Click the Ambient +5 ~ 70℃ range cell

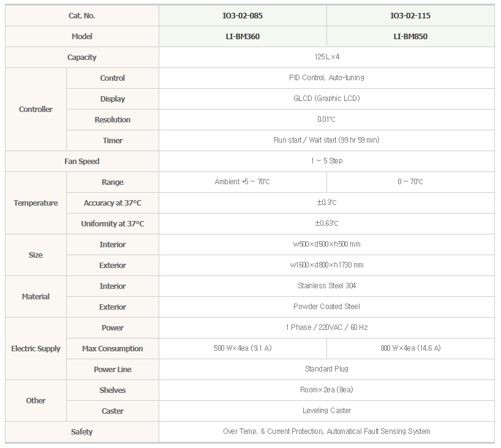(x=243, y=182)
